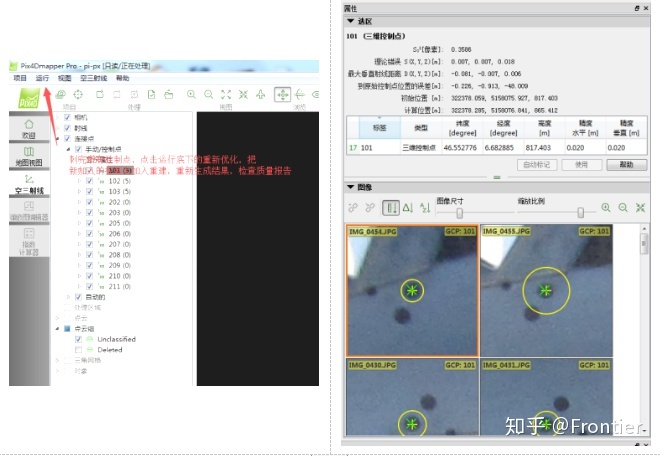Click the 使用 apply button
This screenshot has width=660, height=456.
tap(581, 165)
